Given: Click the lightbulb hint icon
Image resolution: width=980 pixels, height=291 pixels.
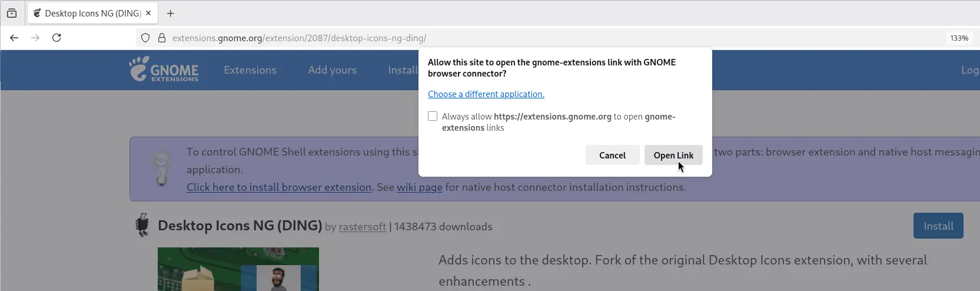Looking at the screenshot, I should point(161,169).
